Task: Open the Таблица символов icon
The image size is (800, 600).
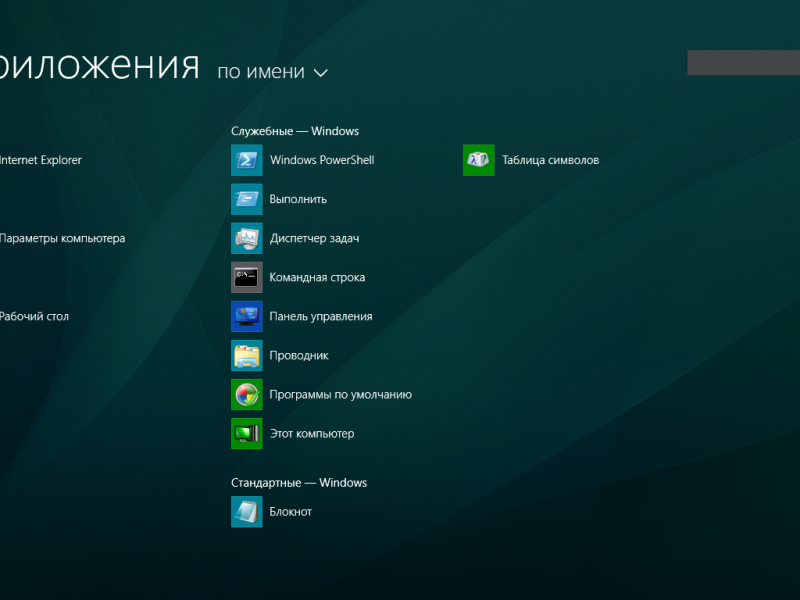Action: pos(479,160)
